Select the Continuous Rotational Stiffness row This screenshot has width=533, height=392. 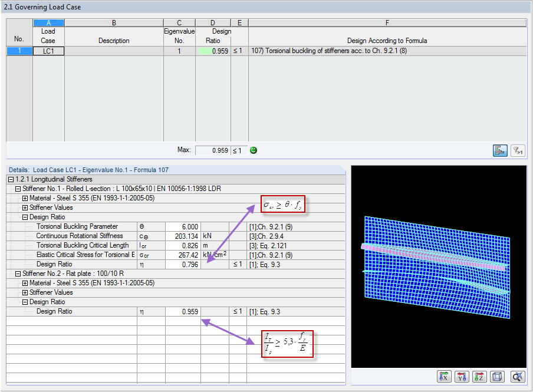click(175, 236)
